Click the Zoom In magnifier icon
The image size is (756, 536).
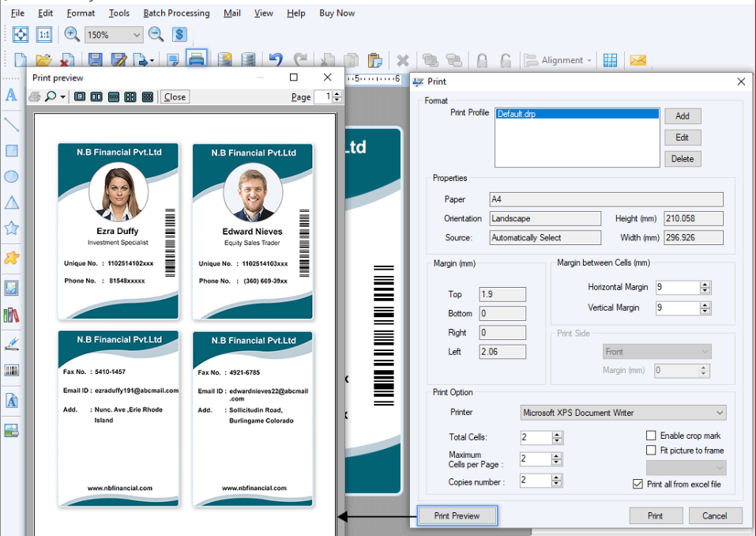[x=72, y=34]
